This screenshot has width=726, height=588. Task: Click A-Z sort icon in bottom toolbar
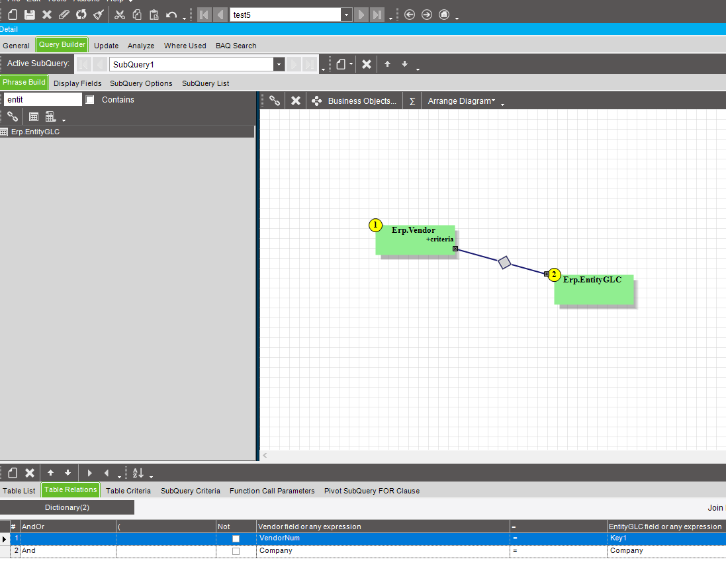(138, 473)
